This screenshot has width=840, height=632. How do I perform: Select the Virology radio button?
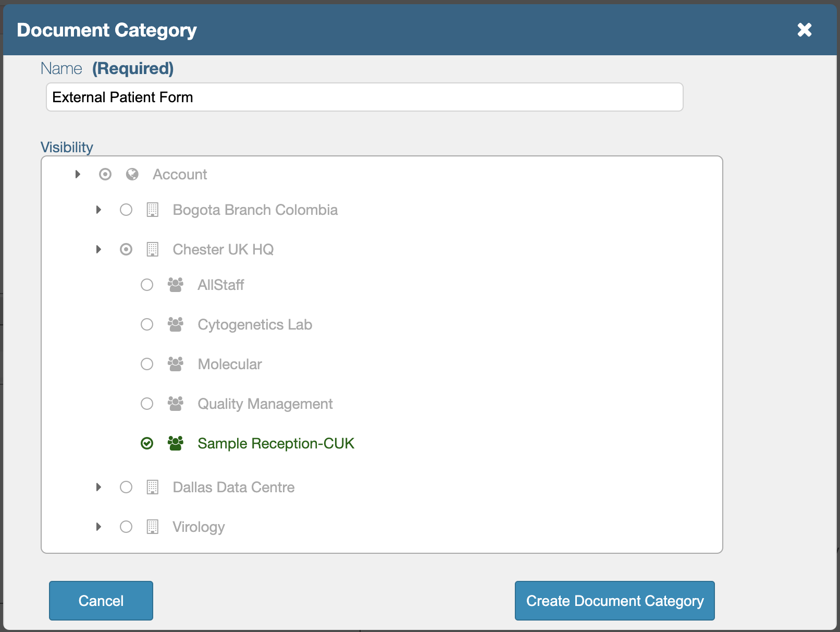126,527
